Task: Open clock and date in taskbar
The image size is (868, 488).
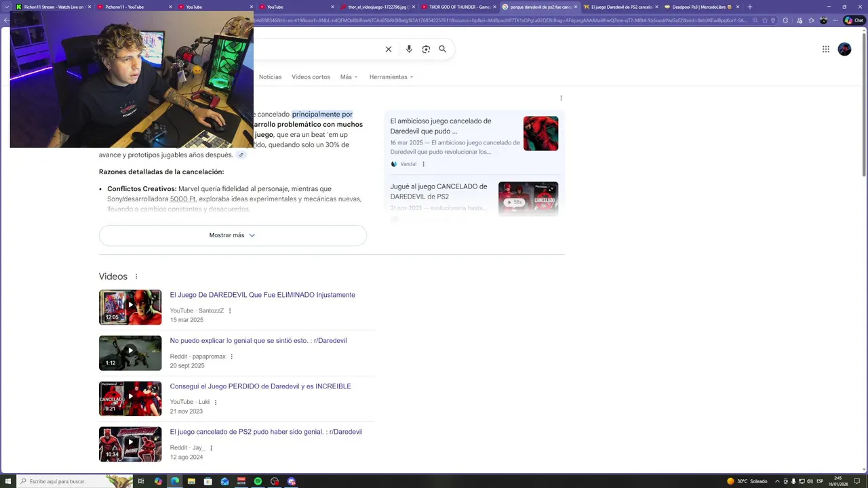Action: pyautogui.click(x=838, y=481)
